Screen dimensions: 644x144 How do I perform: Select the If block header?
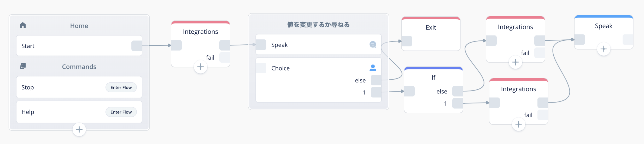[x=434, y=77]
